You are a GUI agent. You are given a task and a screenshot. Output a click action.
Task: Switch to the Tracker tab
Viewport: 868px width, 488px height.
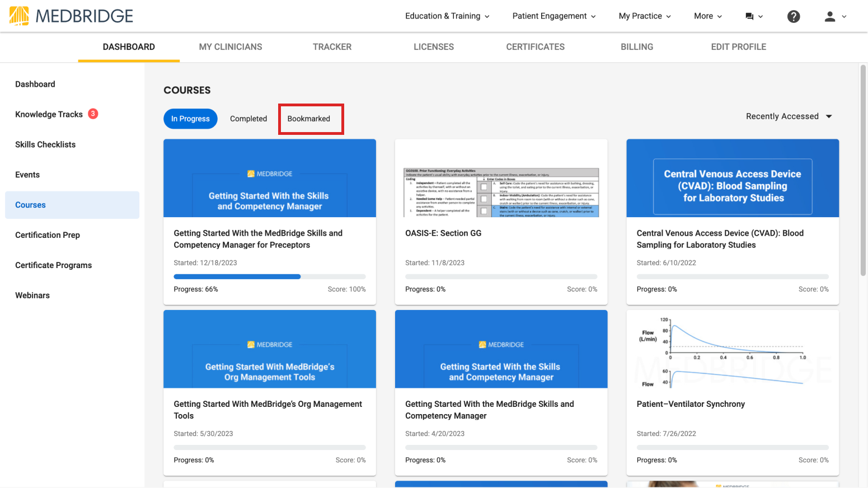click(332, 47)
